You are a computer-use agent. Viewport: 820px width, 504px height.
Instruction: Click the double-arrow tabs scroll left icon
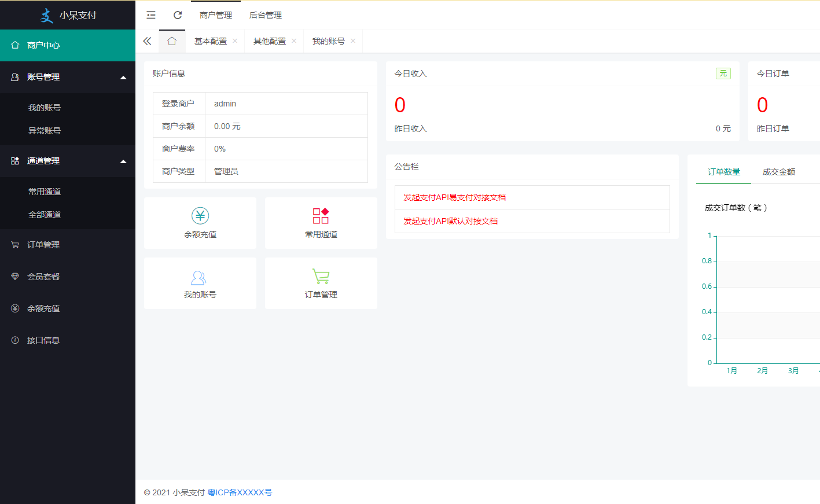pos(147,41)
